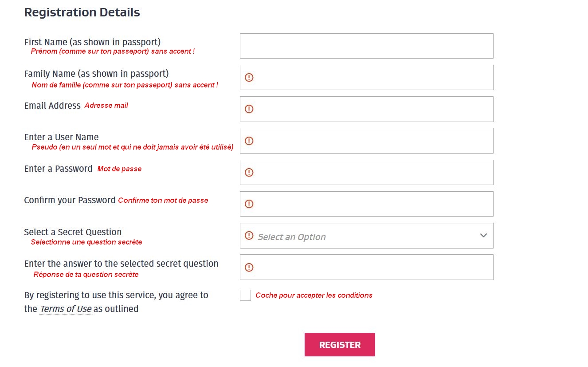Click the alert icon in User Name field
The width and height of the screenshot is (588, 367).
click(249, 141)
